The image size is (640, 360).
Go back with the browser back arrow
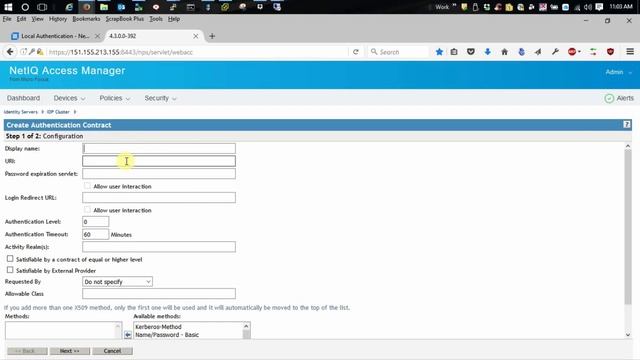point(10,52)
